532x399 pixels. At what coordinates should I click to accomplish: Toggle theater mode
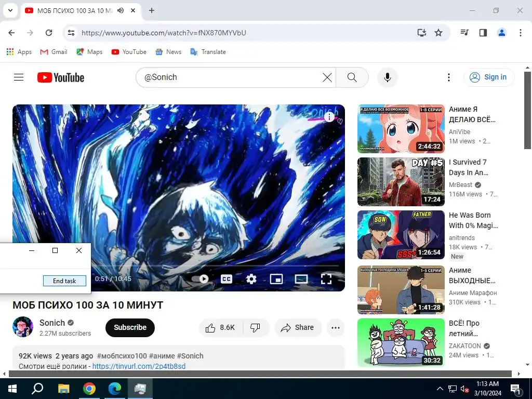[301, 279]
